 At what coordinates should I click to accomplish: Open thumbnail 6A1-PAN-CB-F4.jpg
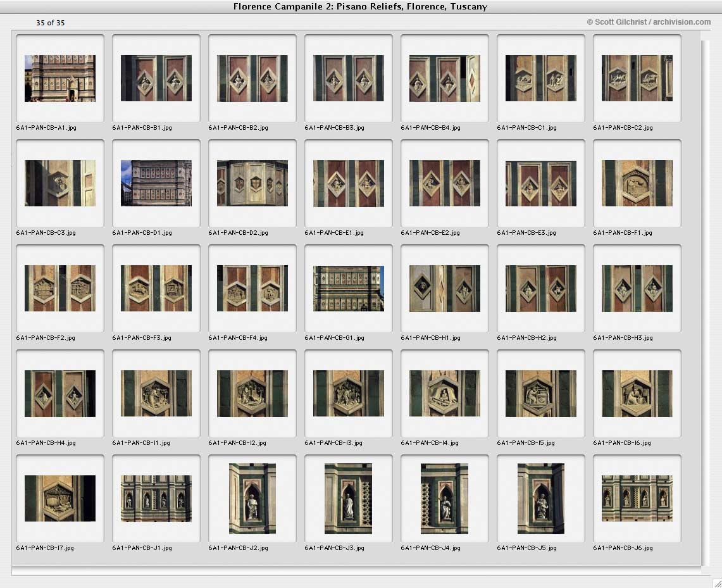(252, 288)
